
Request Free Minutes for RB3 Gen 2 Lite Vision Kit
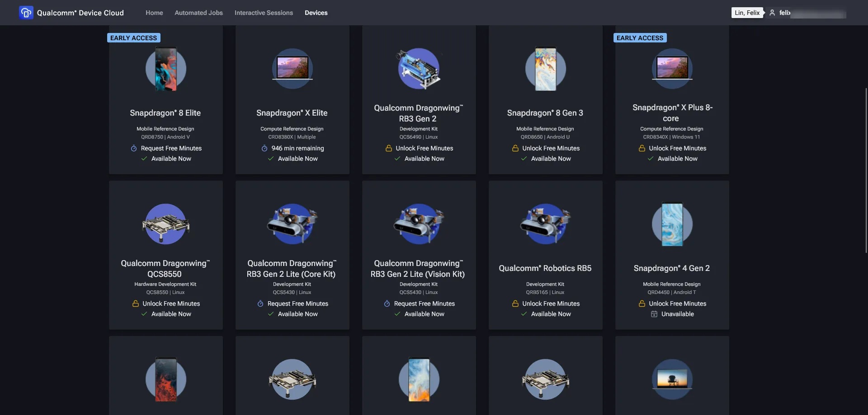coord(424,303)
